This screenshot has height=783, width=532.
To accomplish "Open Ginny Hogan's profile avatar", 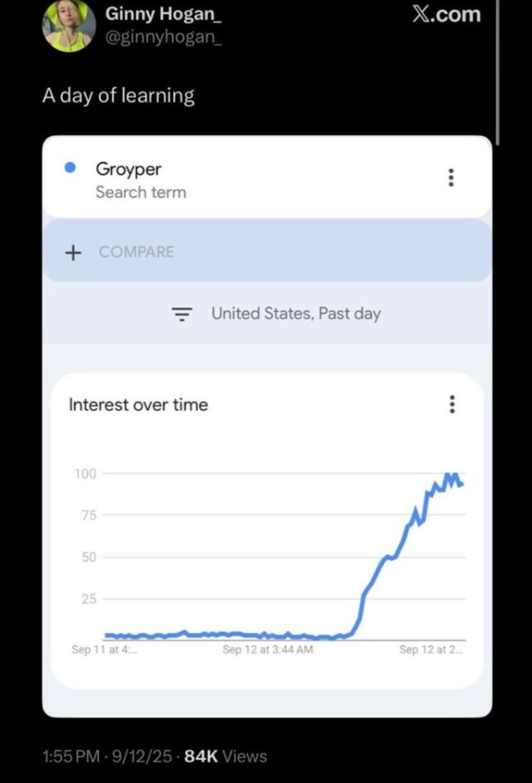I will 68,25.
